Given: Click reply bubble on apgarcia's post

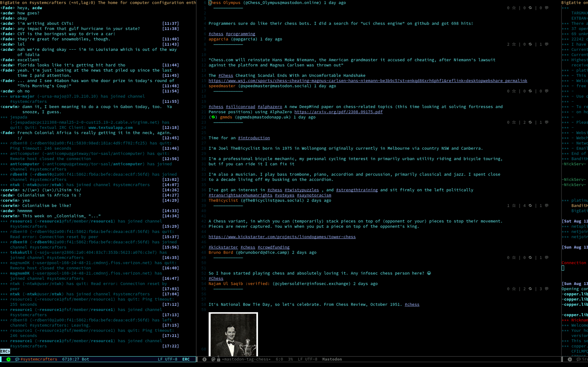Looking at the screenshot, I should [x=547, y=44].
